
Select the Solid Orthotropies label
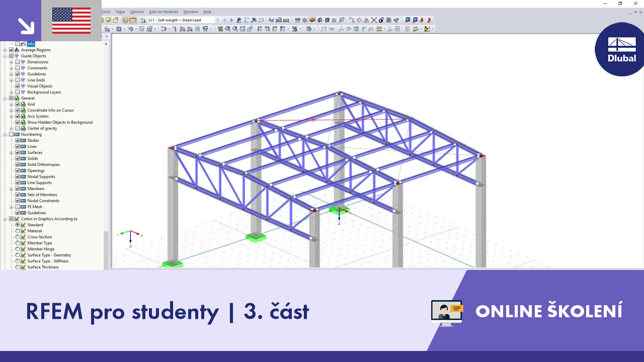point(43,164)
